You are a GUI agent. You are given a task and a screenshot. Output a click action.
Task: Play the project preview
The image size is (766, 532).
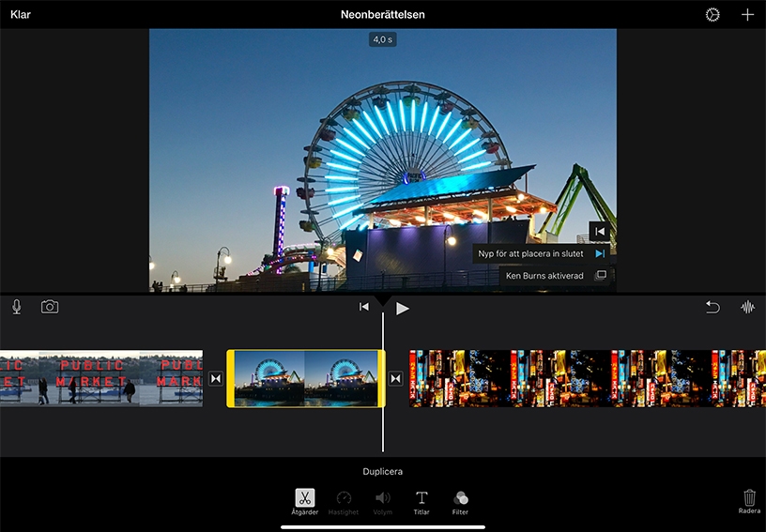coord(402,308)
